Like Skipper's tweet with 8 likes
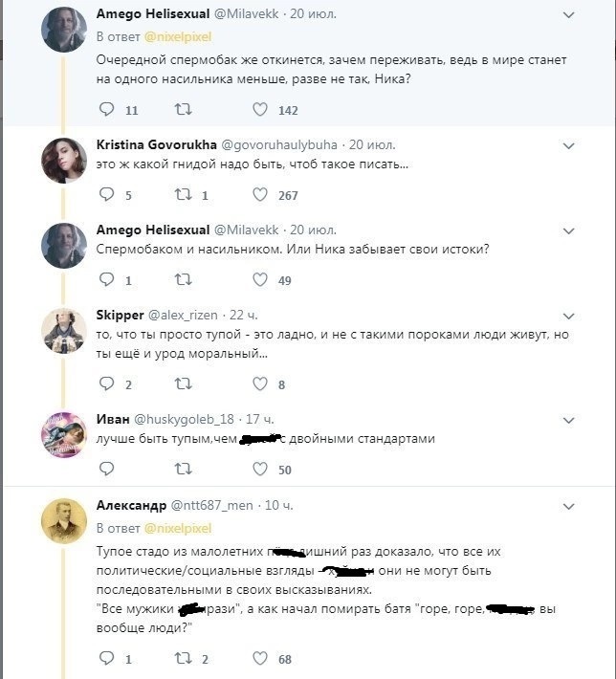 tap(259, 384)
